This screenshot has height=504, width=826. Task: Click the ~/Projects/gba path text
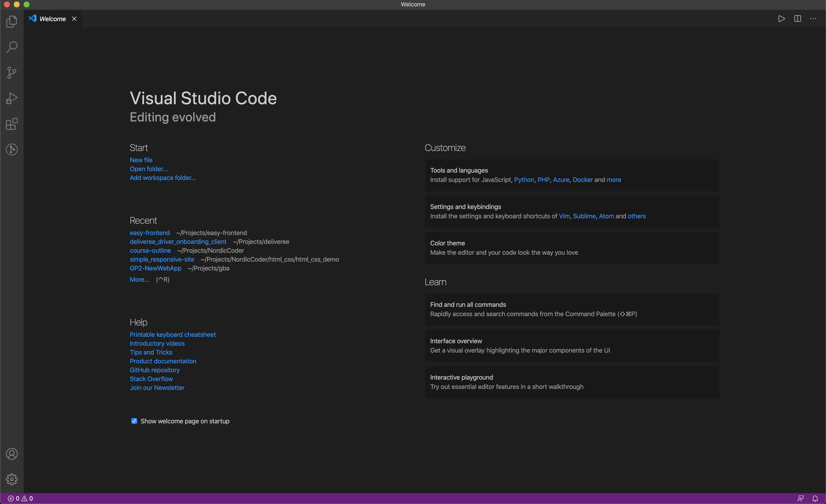(208, 268)
